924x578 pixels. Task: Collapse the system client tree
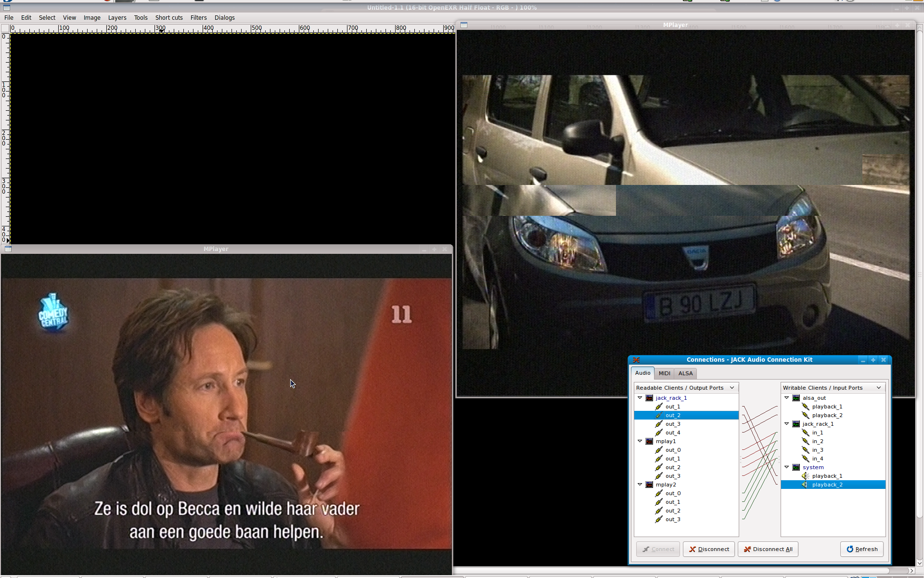point(787,467)
